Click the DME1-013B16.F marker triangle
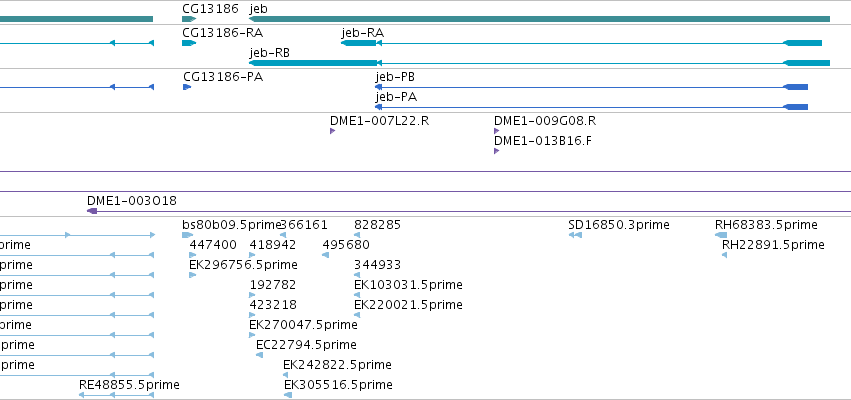 coord(496,151)
